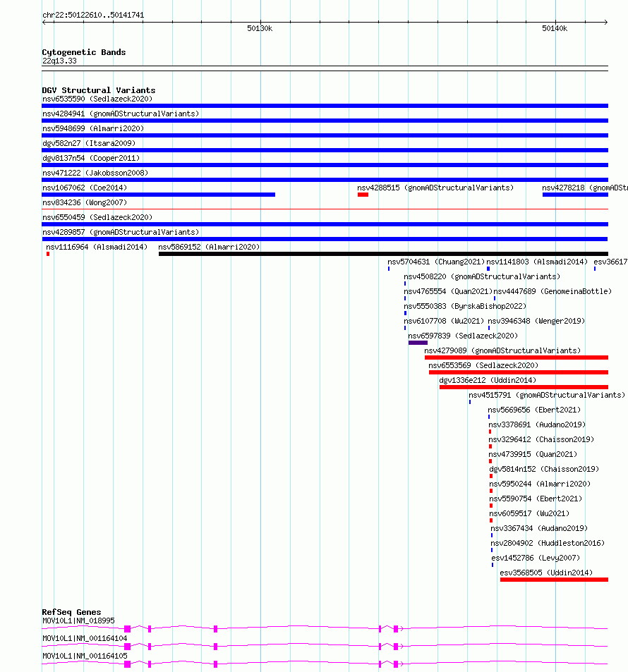
Task: Click the nsv4447689 (GenomeinaBottle) label
Action: pyautogui.click(x=552, y=291)
